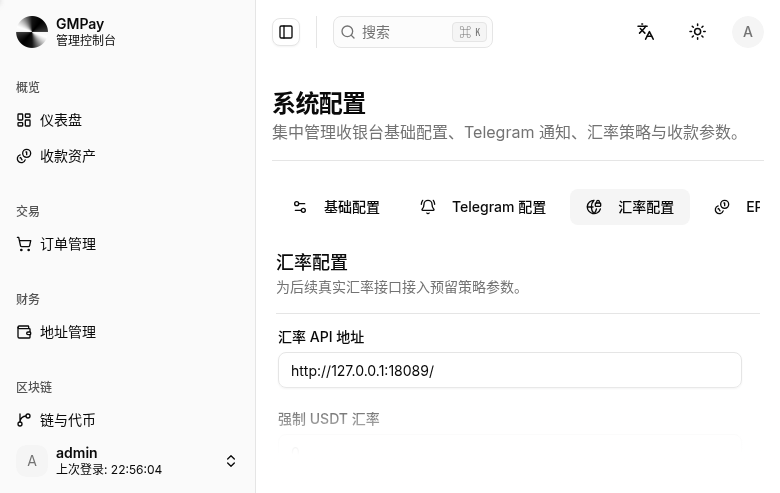Click the globe icon of 汇率配置 tab
The height and width of the screenshot is (493, 780).
coord(594,207)
